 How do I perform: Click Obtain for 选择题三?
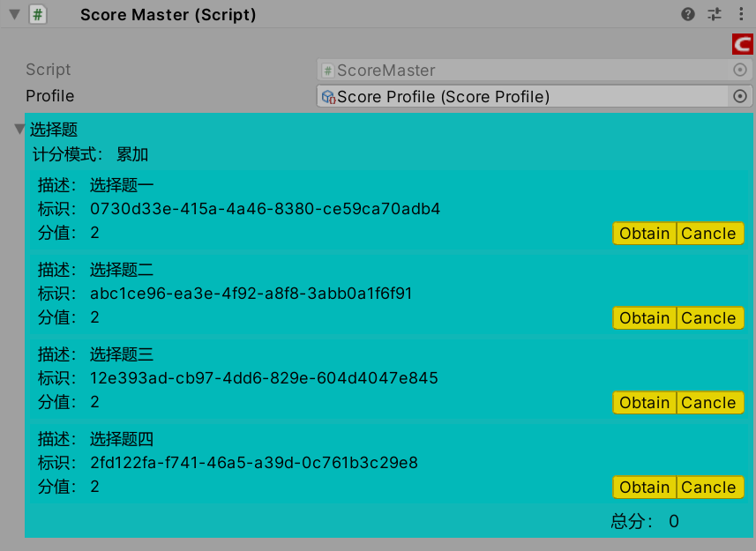(x=644, y=402)
